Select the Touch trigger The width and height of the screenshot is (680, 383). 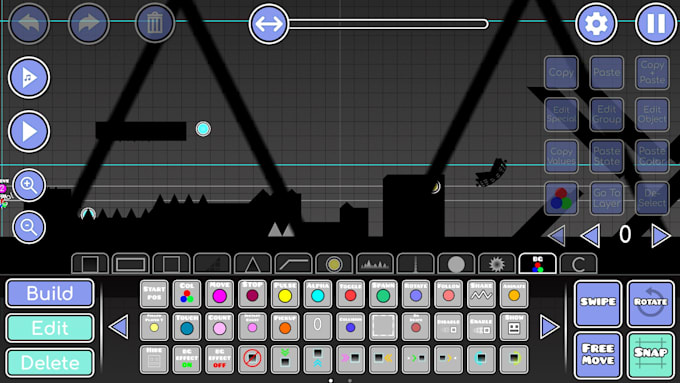pos(187,326)
